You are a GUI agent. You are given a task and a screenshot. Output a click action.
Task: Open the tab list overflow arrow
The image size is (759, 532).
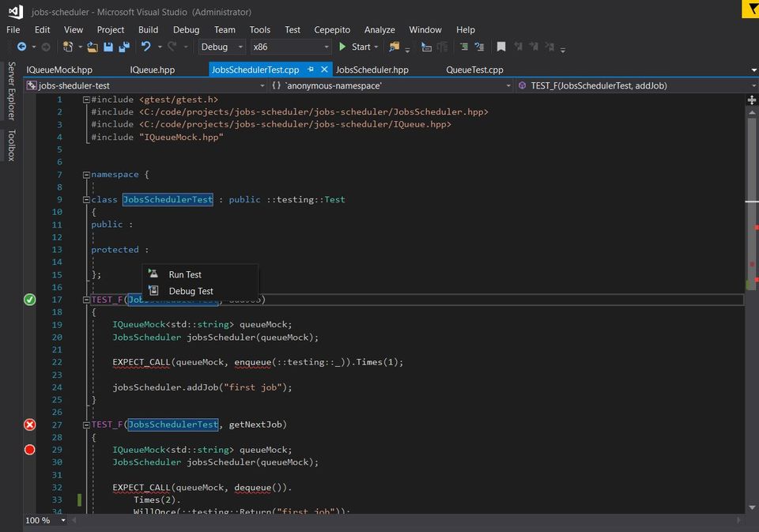coord(753,70)
